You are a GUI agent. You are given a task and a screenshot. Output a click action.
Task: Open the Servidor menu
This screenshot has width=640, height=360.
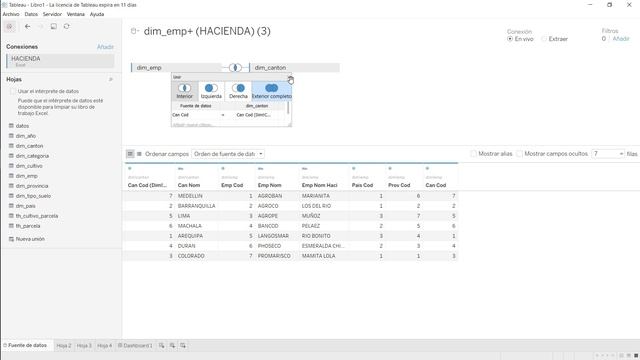pyautogui.click(x=52, y=14)
